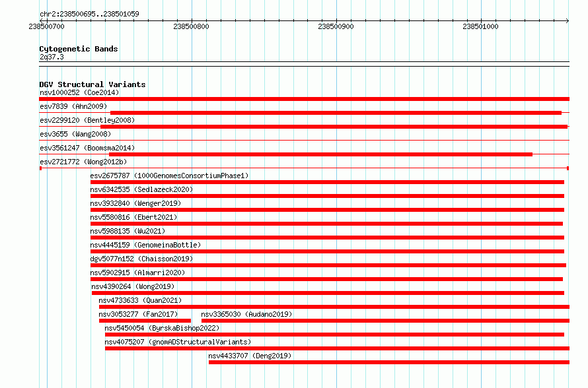The height and width of the screenshot is (388, 588).
Task: Click the Cytogenetic Bands track title
Action: [x=79, y=49]
